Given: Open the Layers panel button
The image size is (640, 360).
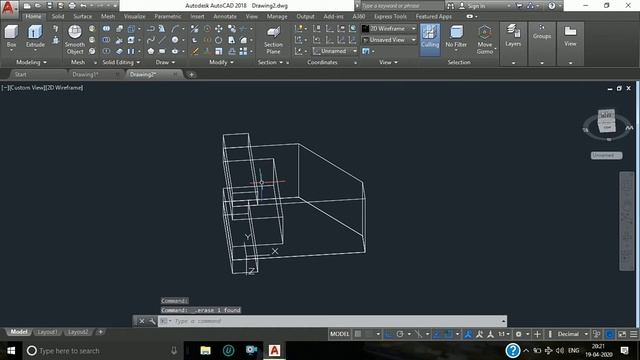Looking at the screenshot, I should point(513,36).
